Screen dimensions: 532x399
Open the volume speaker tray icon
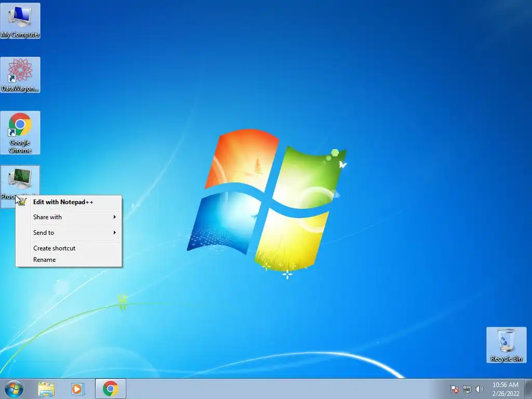479,389
